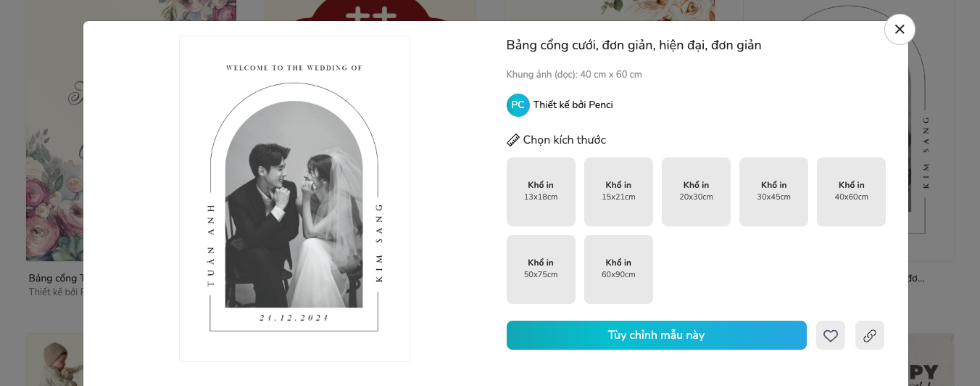Screen dimensions: 980x386
Task: Choose the 50x75cm print size option
Action: coord(541,269)
